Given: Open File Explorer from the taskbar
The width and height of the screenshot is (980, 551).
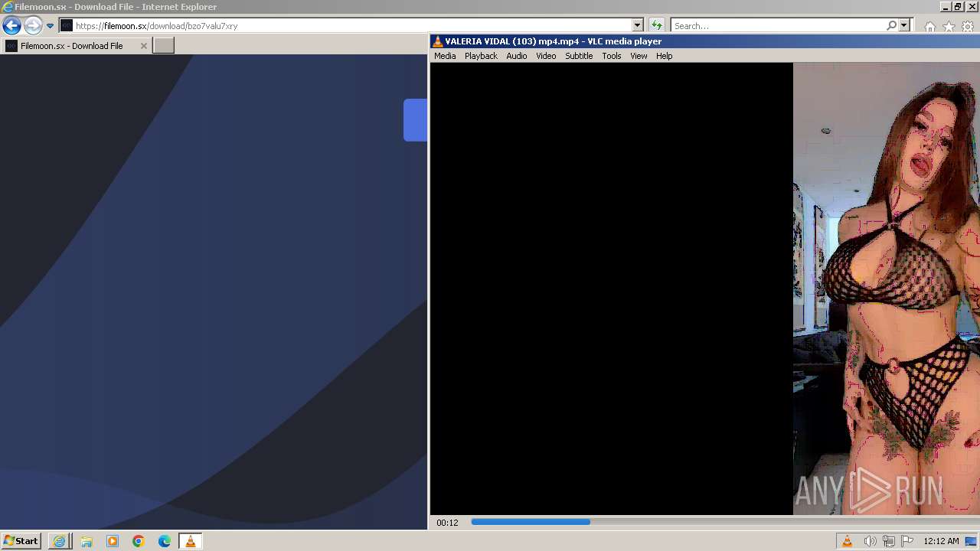Looking at the screenshot, I should coord(86,541).
